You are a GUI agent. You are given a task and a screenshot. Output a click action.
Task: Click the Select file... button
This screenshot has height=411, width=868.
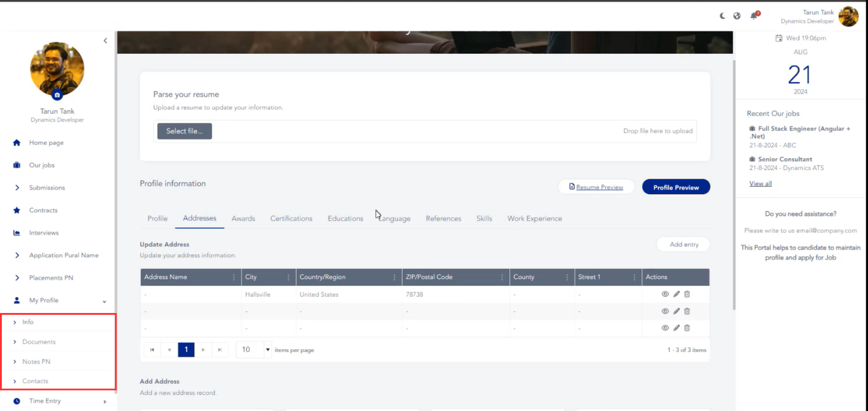click(184, 131)
